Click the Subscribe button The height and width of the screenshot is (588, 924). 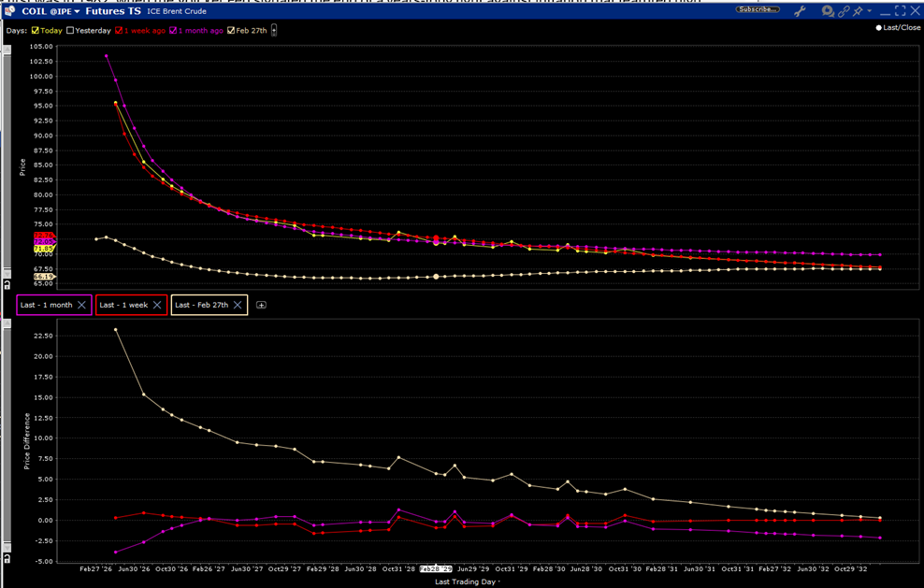758,7
